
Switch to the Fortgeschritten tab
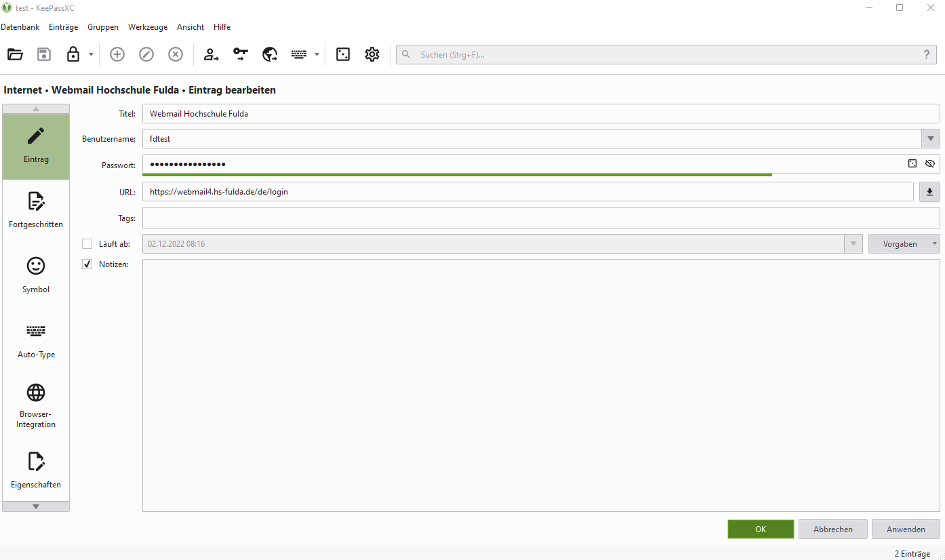coord(36,210)
